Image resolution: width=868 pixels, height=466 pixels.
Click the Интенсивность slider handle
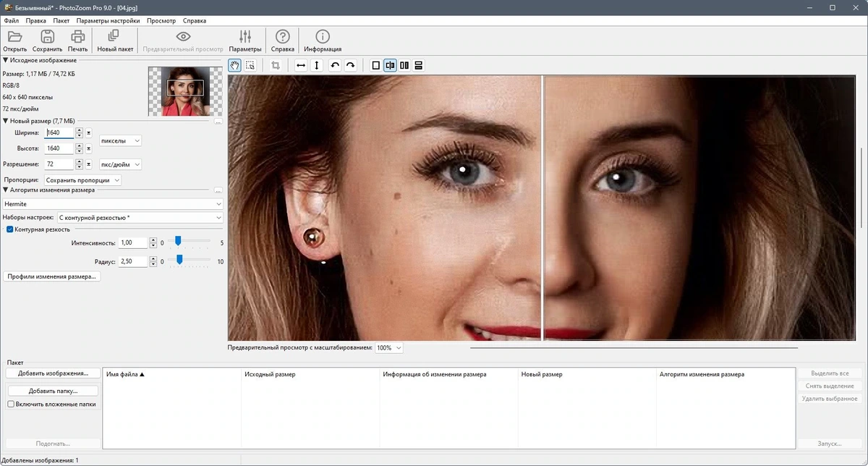(x=178, y=241)
